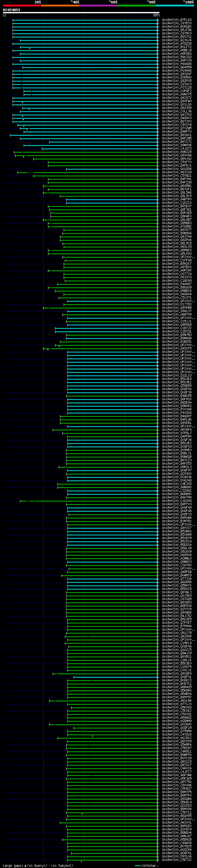Select the hit label UniRef100_Q9VEB1
197x868 pixels.
click(x=176, y=423)
